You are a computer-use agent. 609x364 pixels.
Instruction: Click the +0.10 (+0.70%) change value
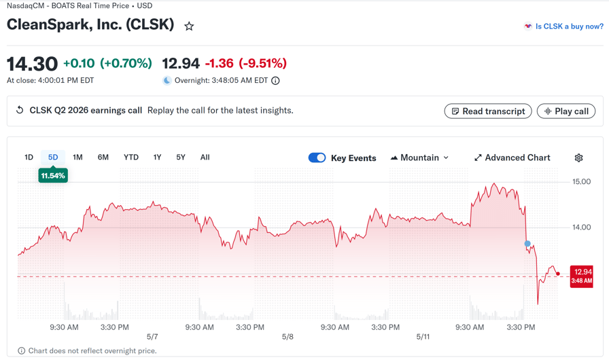click(x=107, y=63)
